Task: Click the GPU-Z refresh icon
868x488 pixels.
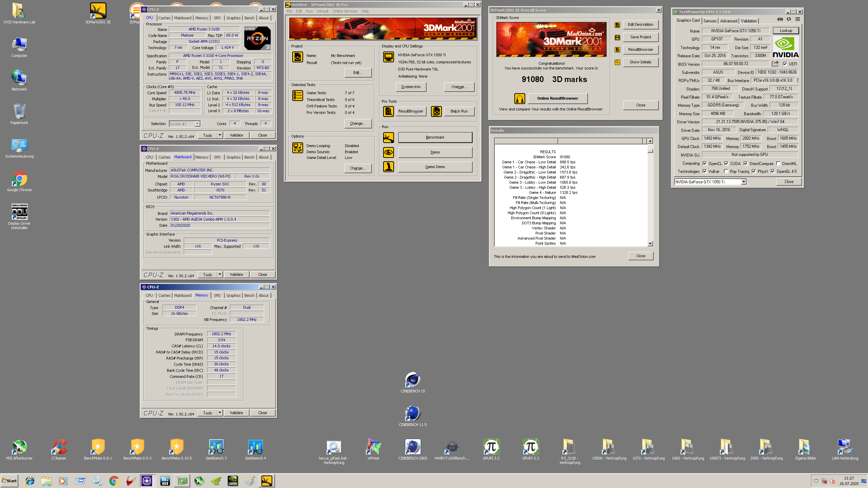Action: coord(789,19)
